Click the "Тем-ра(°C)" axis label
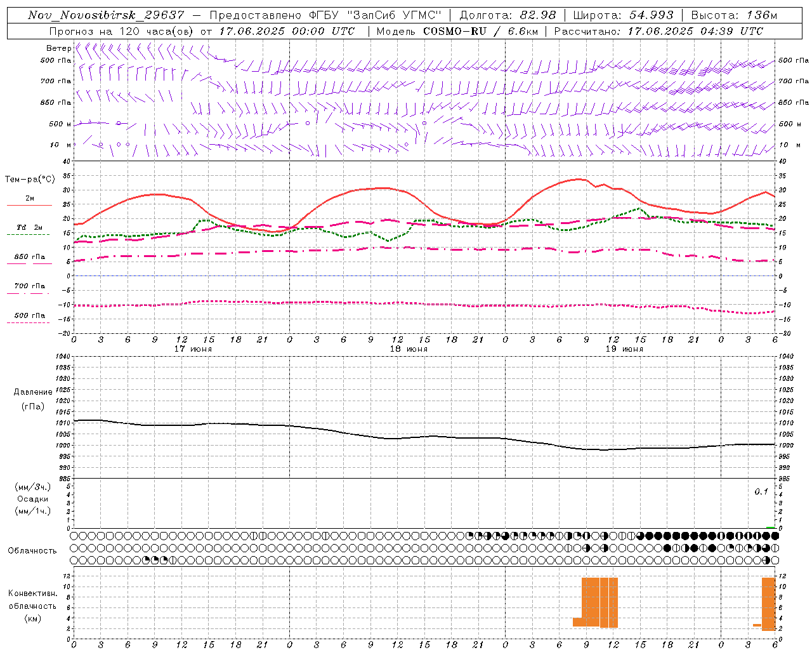 pos(30,180)
